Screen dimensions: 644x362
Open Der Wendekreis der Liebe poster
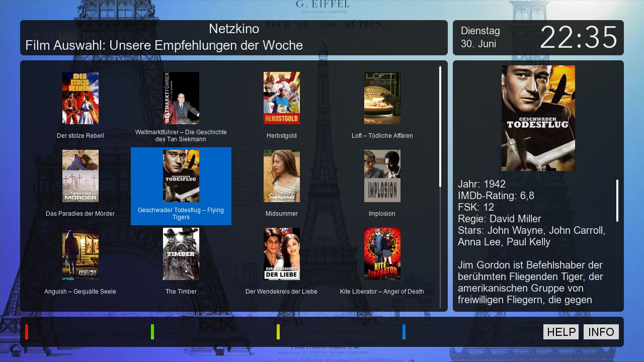point(282,254)
